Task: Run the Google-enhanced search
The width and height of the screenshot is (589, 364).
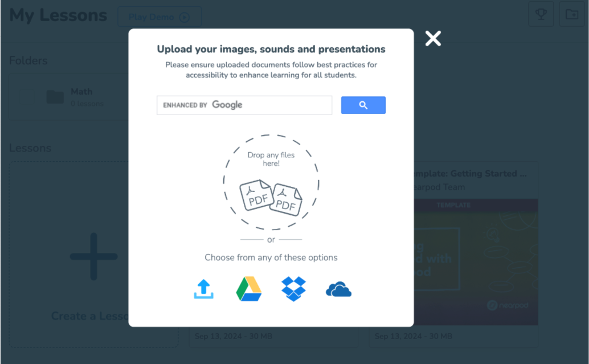Action: pyautogui.click(x=363, y=105)
